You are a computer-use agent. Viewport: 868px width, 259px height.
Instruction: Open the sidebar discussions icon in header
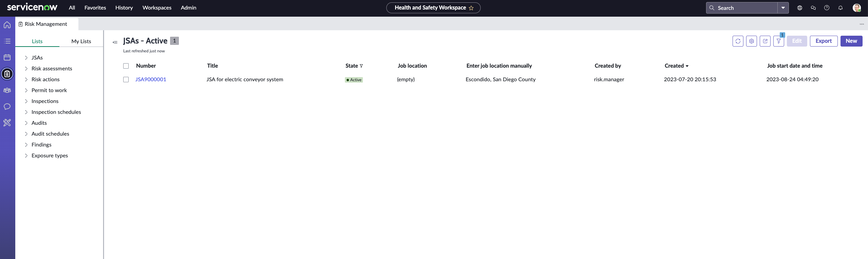[813, 8]
